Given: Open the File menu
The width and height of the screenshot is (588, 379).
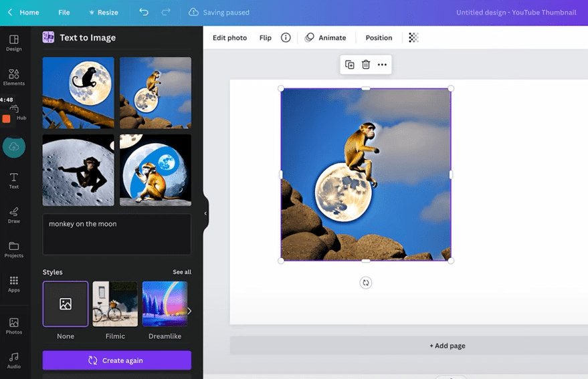Looking at the screenshot, I should coord(64,12).
